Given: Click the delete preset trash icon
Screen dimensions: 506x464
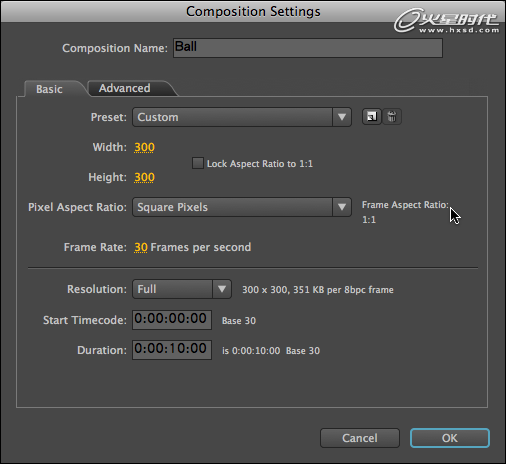Looking at the screenshot, I should pos(392,117).
